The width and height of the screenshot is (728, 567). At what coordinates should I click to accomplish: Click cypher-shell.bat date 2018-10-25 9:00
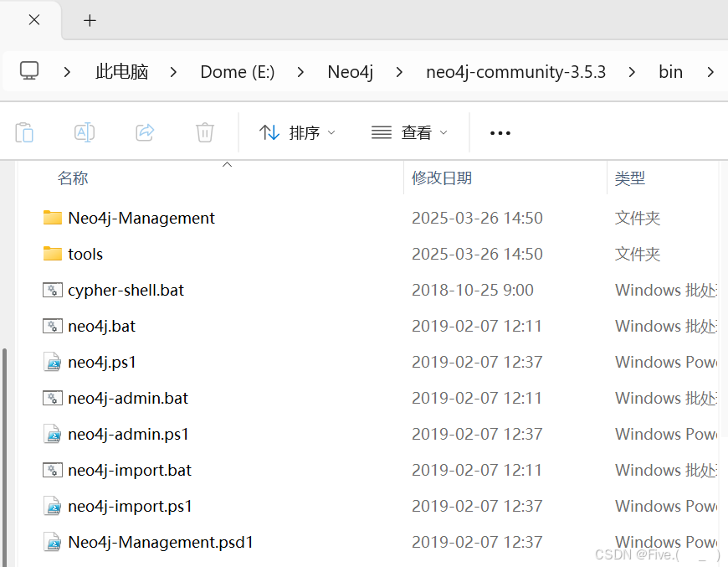pyautogui.click(x=473, y=290)
